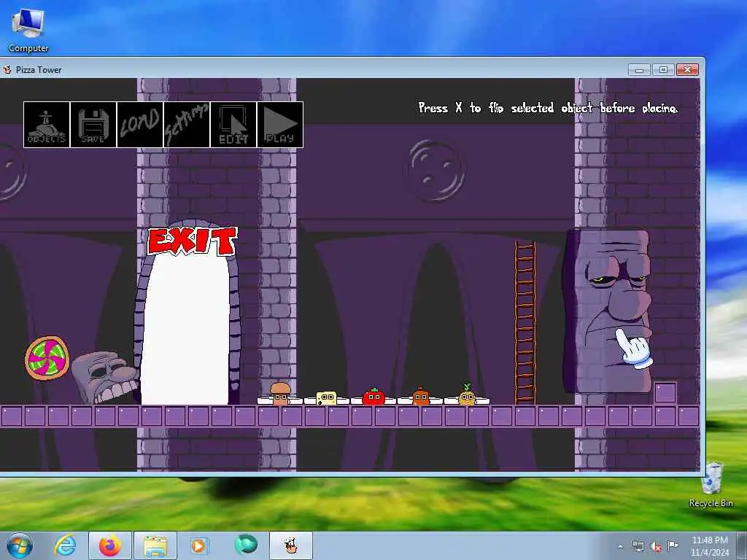
Task: Open the taskbar clock showing 11:48 PM
Action: (x=710, y=546)
